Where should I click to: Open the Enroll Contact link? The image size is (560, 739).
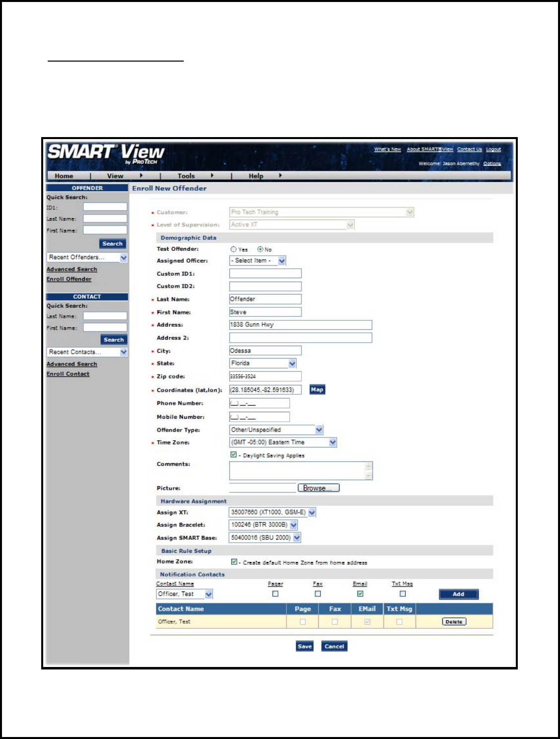click(x=68, y=374)
